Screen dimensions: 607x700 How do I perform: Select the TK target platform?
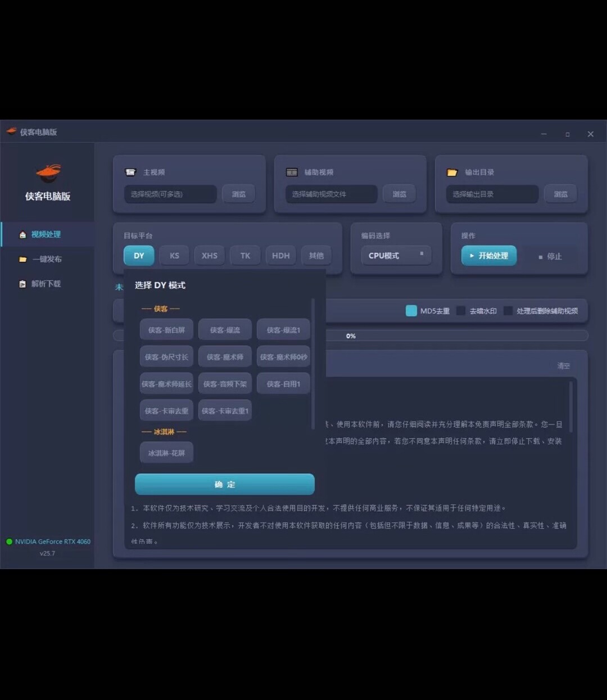click(x=245, y=256)
